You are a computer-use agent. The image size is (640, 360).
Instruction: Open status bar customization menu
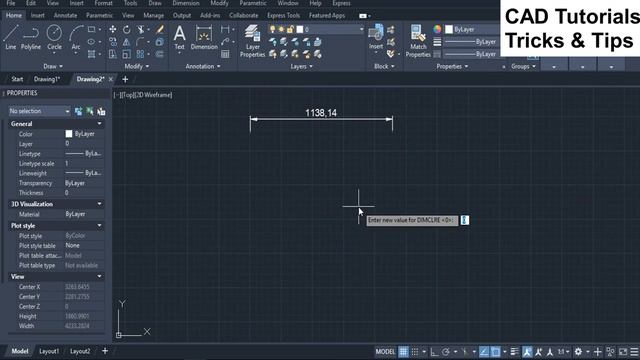pyautogui.click(x=634, y=351)
